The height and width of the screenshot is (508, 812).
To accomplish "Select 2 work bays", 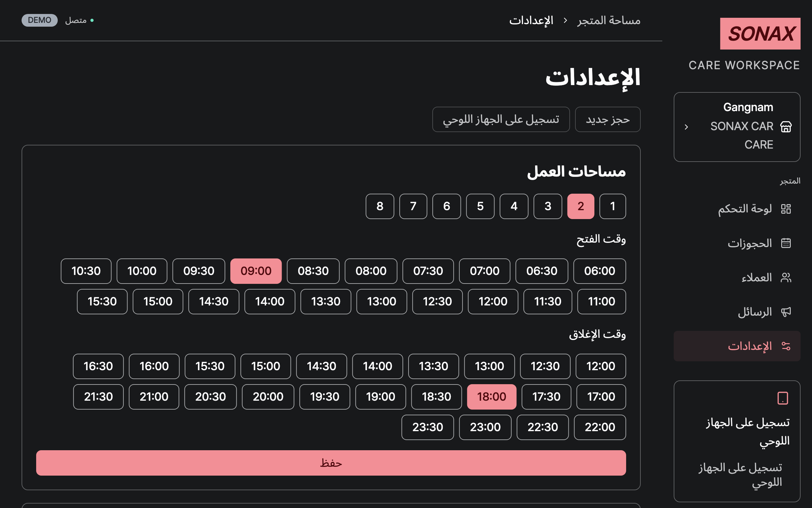I will tap(581, 206).
